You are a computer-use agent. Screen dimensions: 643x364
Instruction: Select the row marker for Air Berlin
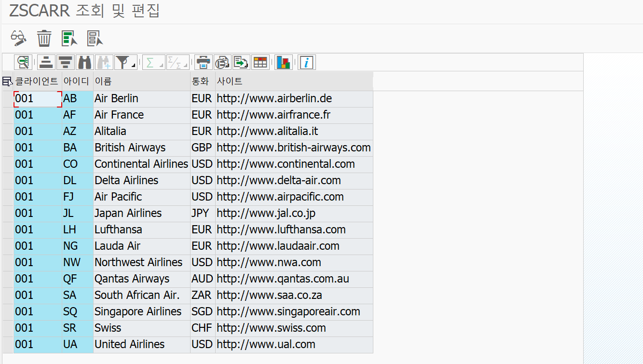(8, 99)
